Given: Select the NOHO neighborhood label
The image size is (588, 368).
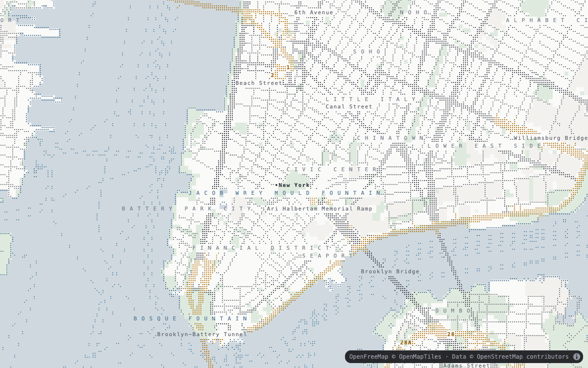Looking at the screenshot, I should click(x=415, y=12).
